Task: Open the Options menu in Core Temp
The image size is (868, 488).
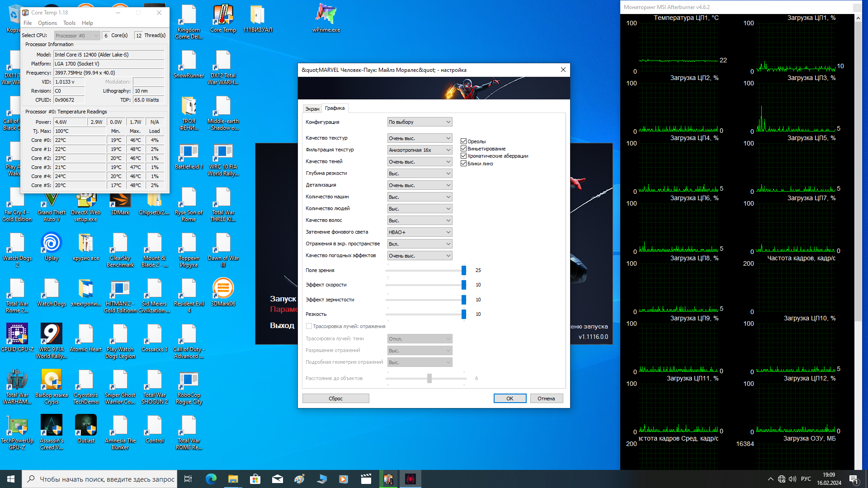Action: 47,23
